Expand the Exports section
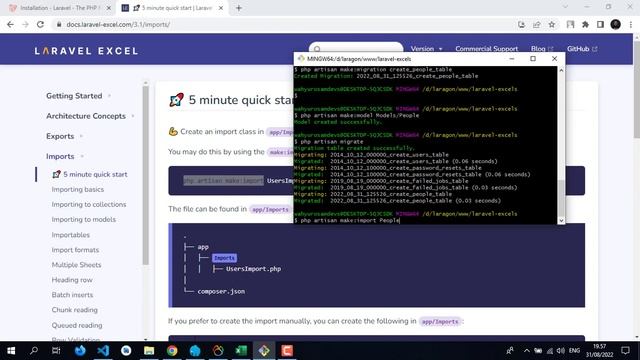640x360 pixels. click(x=64, y=136)
